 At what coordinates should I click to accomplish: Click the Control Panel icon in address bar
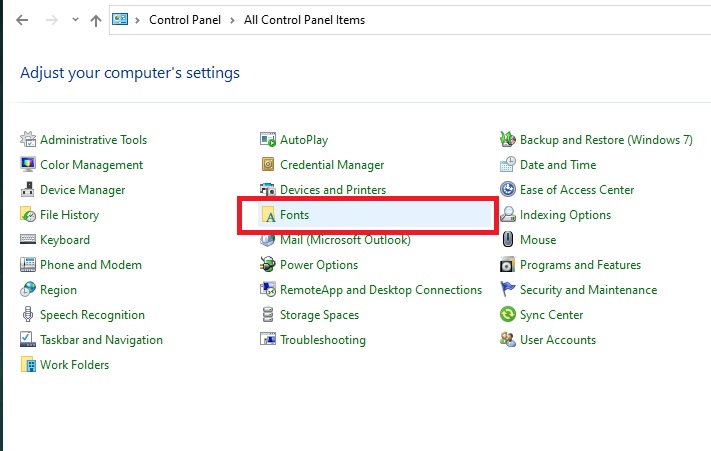(120, 19)
